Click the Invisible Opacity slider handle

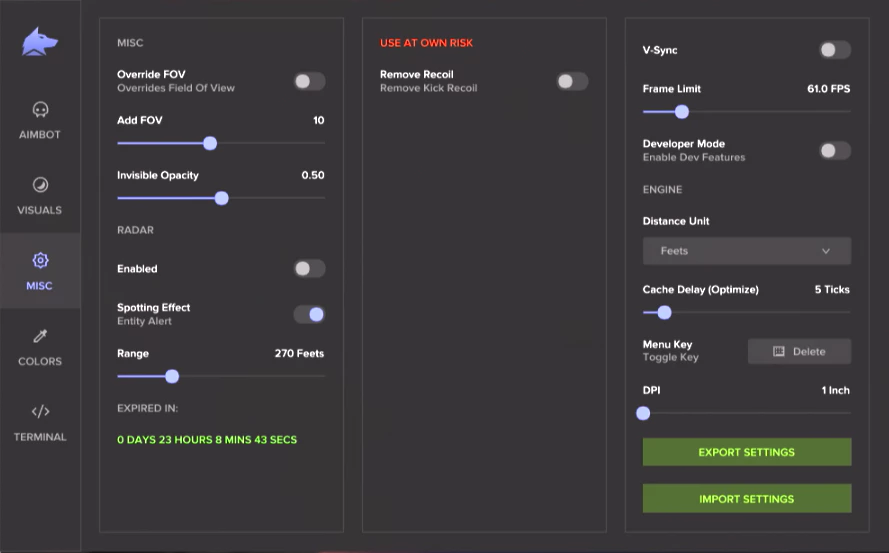point(222,199)
